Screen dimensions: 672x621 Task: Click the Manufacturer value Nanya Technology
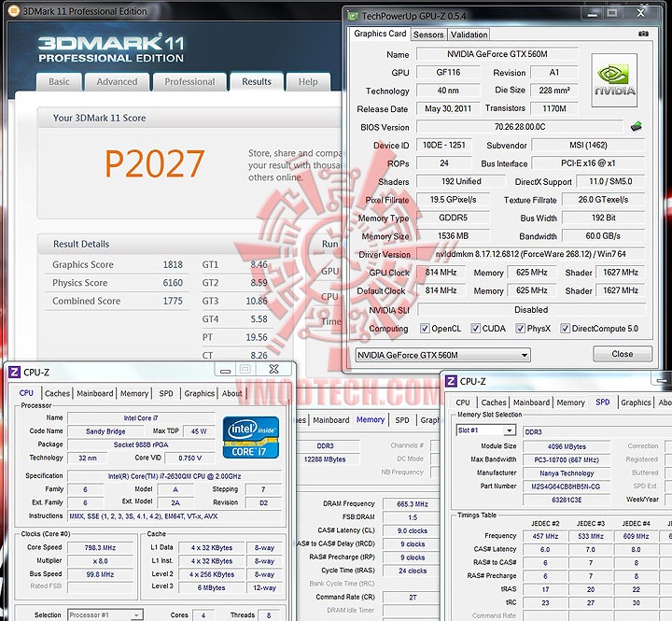click(x=567, y=473)
